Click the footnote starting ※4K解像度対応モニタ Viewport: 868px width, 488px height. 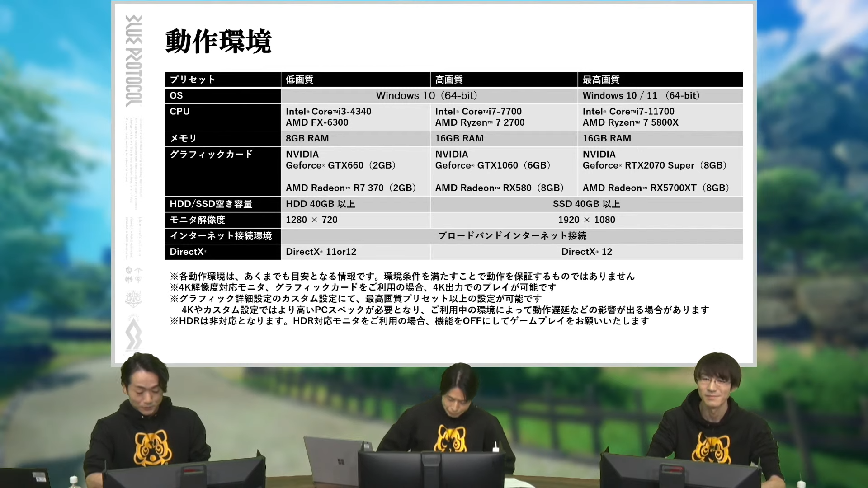click(363, 287)
